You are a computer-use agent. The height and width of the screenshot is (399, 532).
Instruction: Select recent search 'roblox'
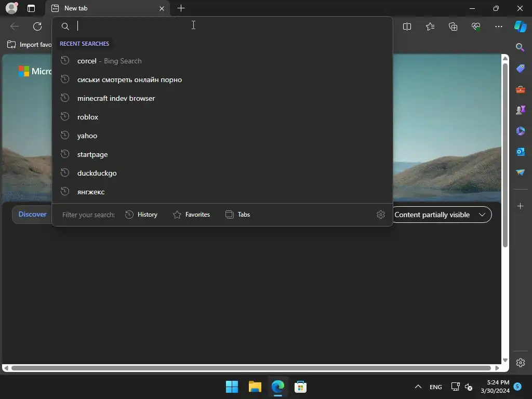coord(222,117)
